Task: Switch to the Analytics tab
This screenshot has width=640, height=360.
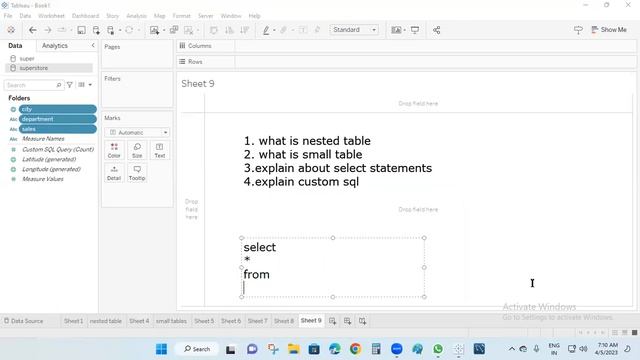Action: point(55,46)
